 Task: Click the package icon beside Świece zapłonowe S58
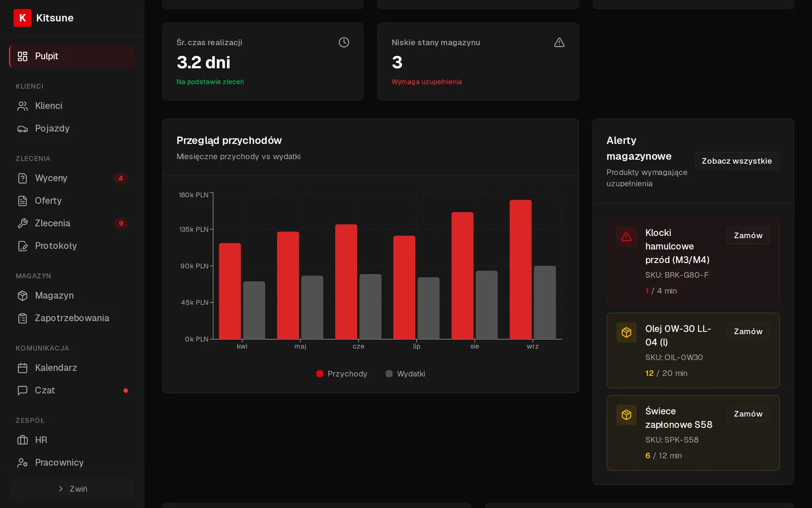[626, 415]
